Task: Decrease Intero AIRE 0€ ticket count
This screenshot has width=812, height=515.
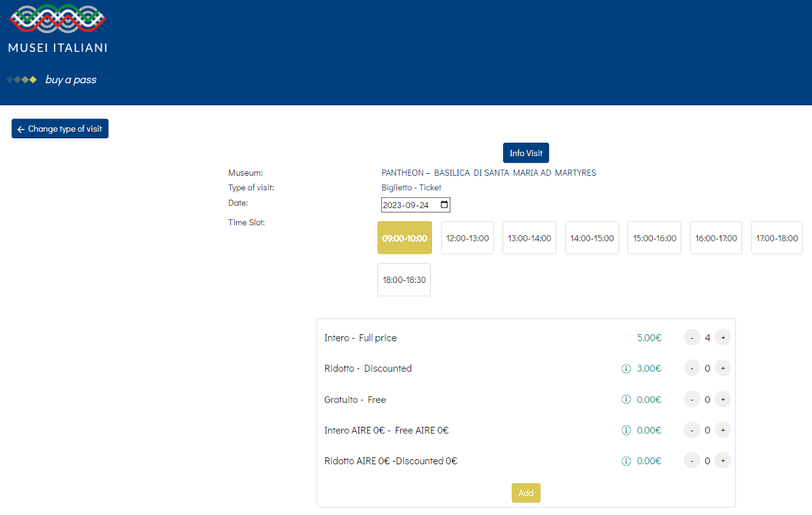Action: point(692,429)
